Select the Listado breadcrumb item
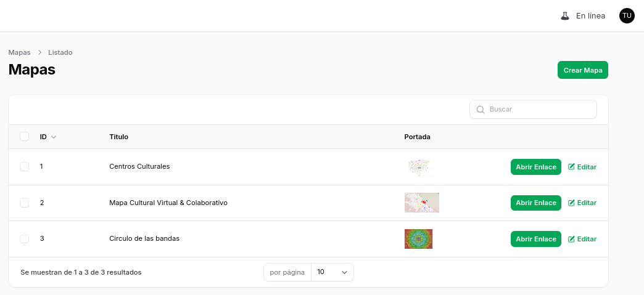644x295 pixels. coord(60,52)
